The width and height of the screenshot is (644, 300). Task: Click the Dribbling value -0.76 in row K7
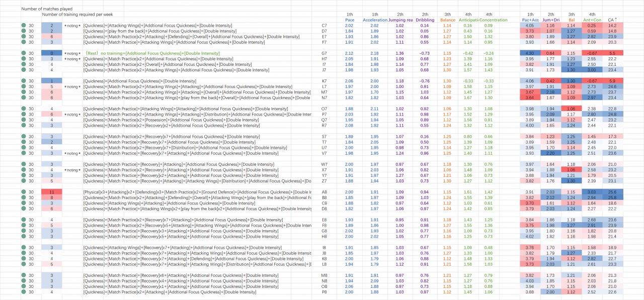[x=425, y=81]
